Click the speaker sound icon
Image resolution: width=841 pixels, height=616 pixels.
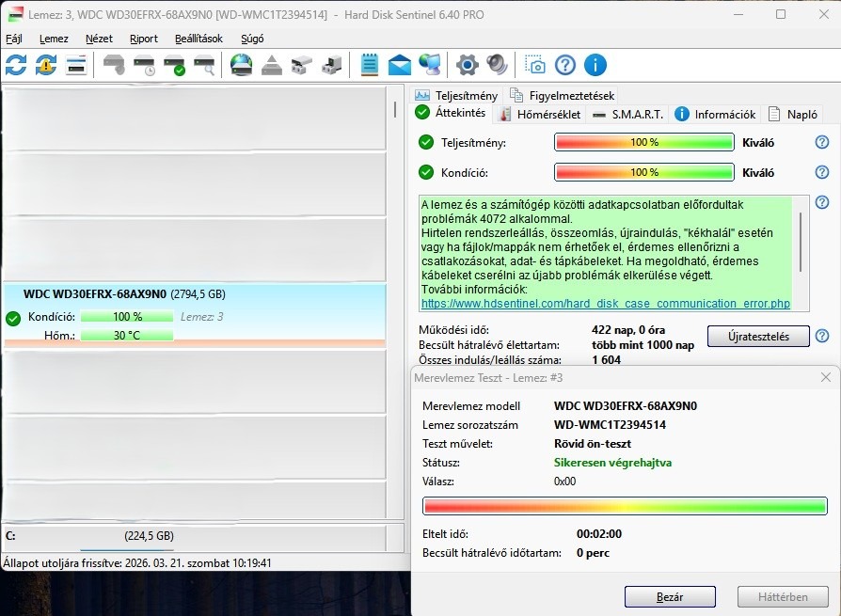[498, 65]
